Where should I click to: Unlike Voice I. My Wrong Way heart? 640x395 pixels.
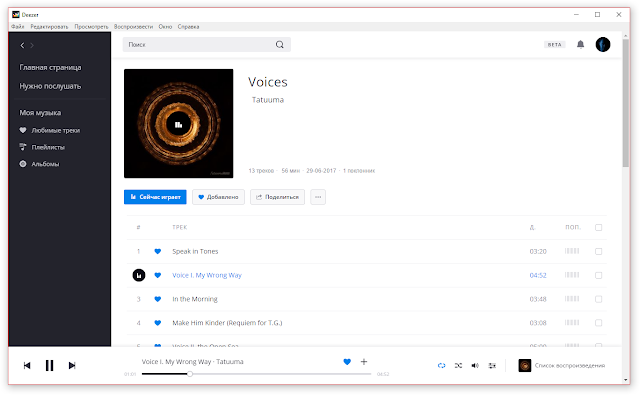point(158,275)
